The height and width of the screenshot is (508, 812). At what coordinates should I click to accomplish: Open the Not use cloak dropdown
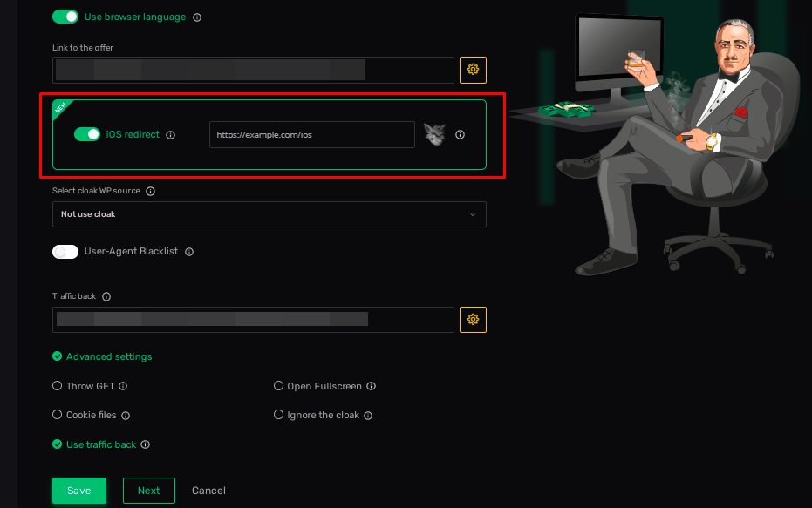pyautogui.click(x=269, y=214)
